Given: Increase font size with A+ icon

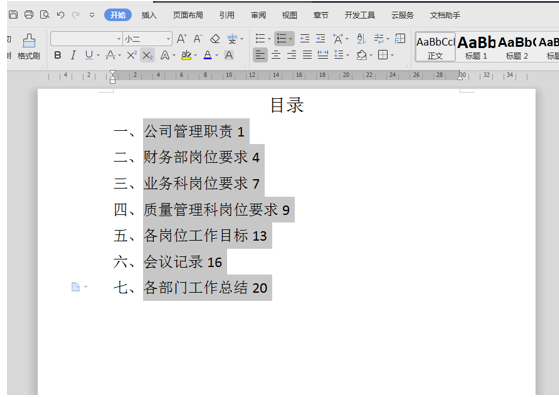Looking at the screenshot, I should pyautogui.click(x=181, y=38).
